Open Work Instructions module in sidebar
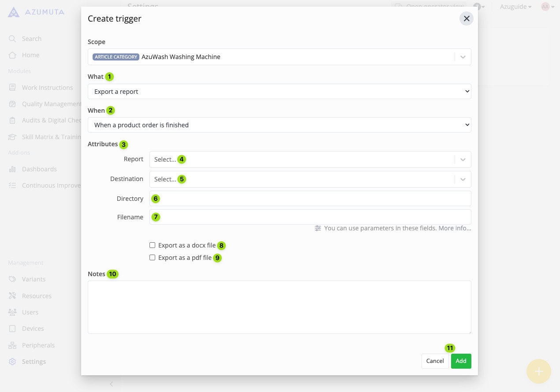Viewport: 560px width, 392px height. [47, 88]
